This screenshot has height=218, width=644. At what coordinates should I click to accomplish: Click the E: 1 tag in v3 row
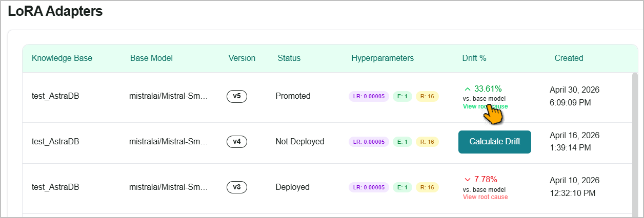(x=402, y=187)
